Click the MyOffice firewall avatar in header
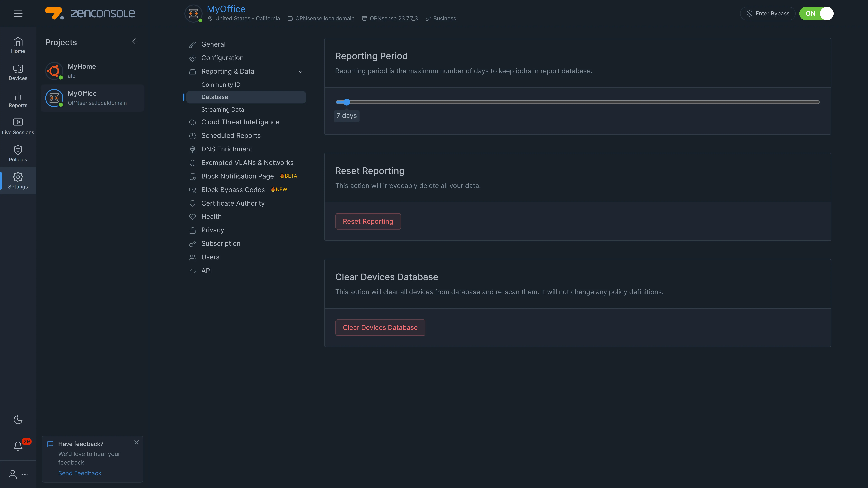The image size is (868, 488). click(x=193, y=13)
